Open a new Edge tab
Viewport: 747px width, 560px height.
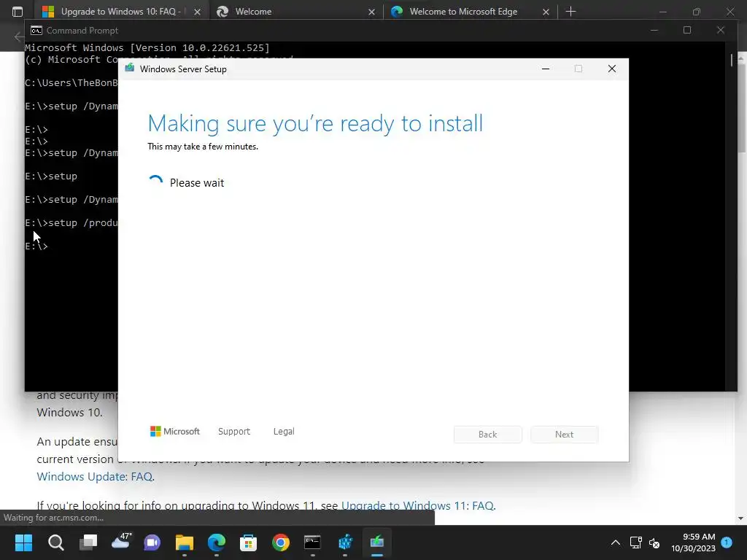click(570, 12)
